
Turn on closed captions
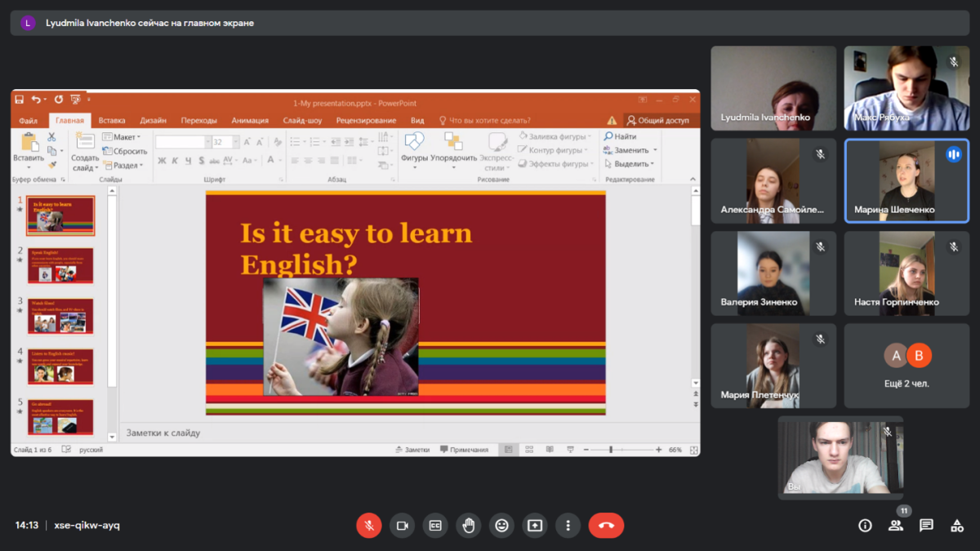[435, 526]
